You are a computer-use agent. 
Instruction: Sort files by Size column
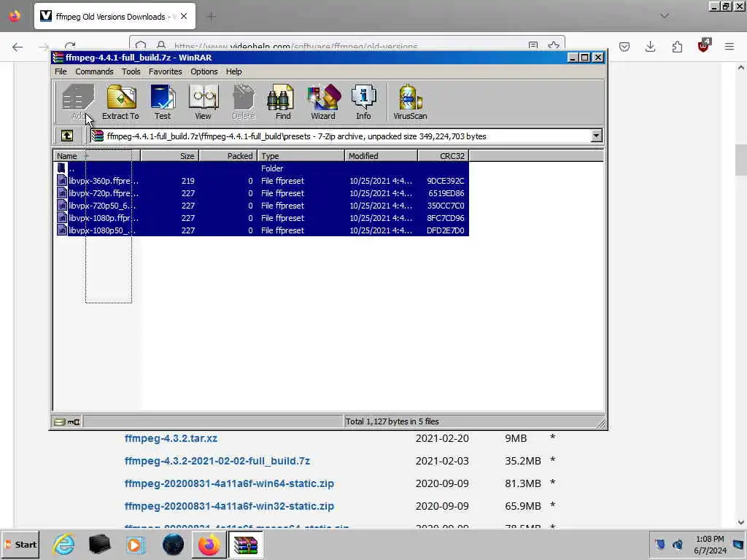click(169, 156)
